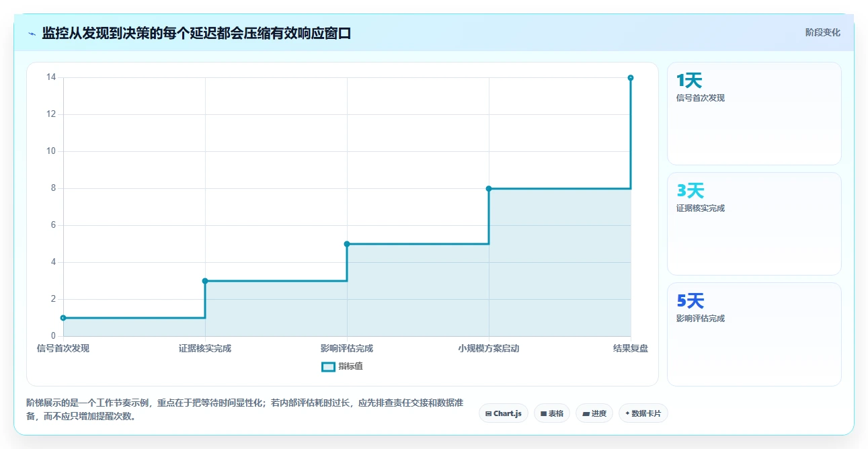Click the 阶段变化 label in the header

pyautogui.click(x=822, y=32)
